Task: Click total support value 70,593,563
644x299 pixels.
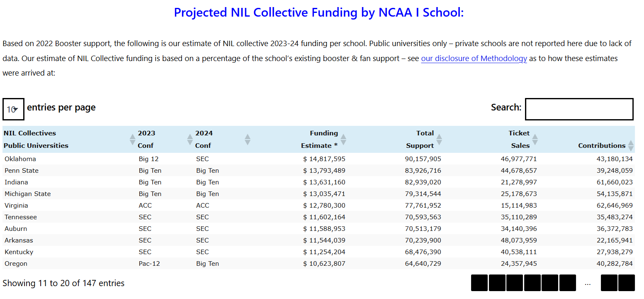Action: 423,217
